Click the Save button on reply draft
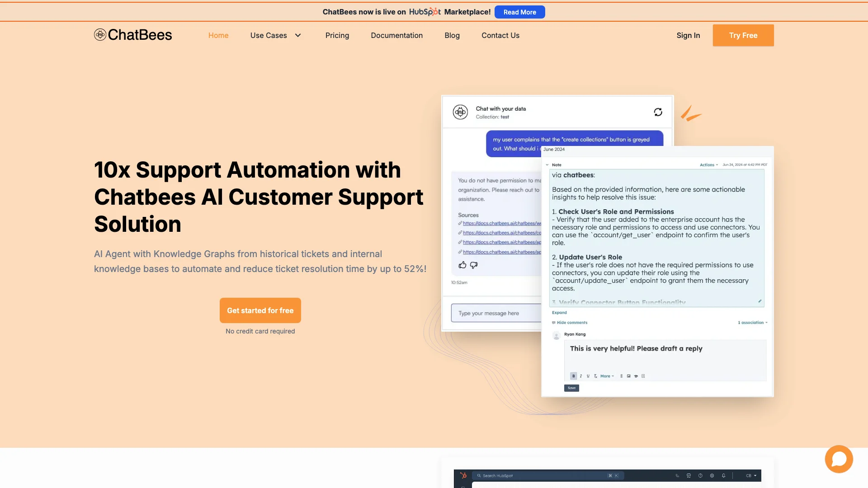This screenshot has width=868, height=488. (571, 388)
